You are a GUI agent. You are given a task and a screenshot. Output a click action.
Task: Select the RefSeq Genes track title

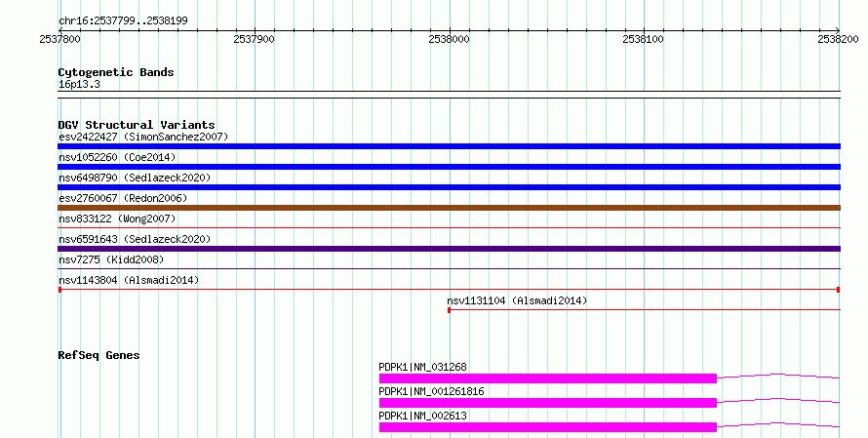pyautogui.click(x=99, y=355)
